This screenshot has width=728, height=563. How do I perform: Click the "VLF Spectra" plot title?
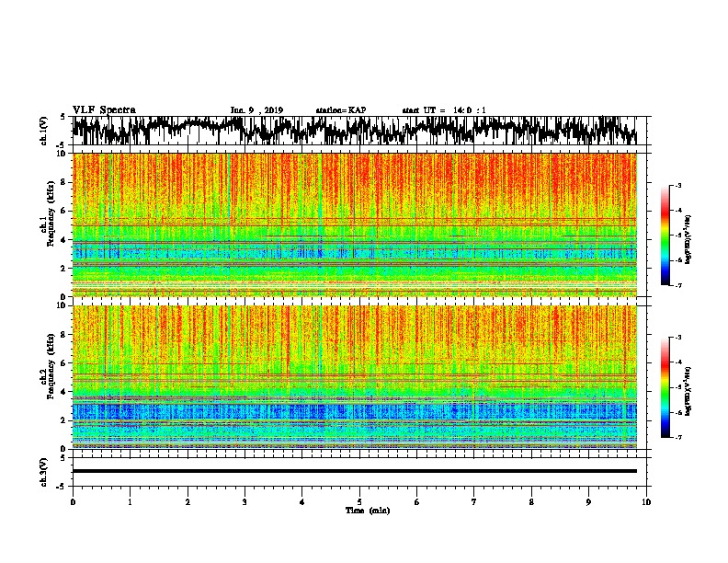pyautogui.click(x=104, y=110)
